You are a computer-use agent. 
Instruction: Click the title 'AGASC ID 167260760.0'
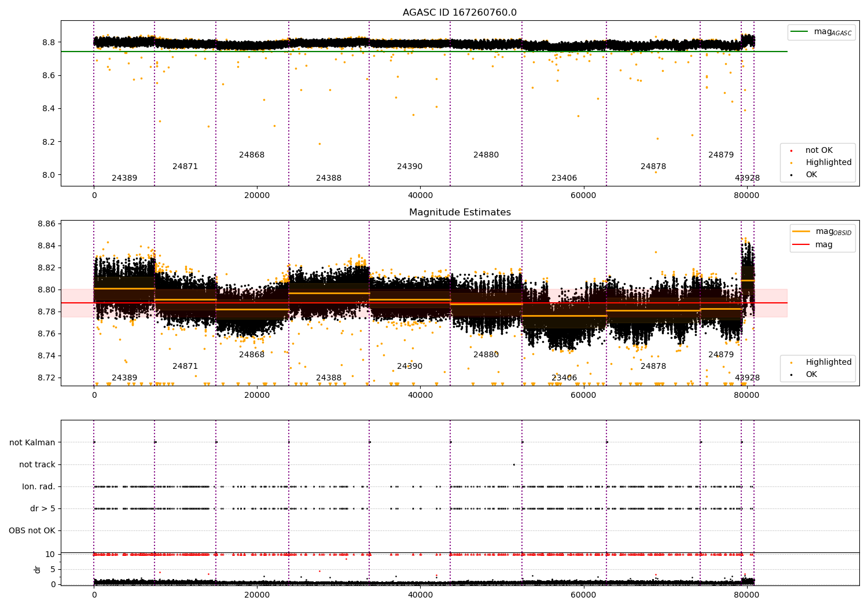pos(459,13)
